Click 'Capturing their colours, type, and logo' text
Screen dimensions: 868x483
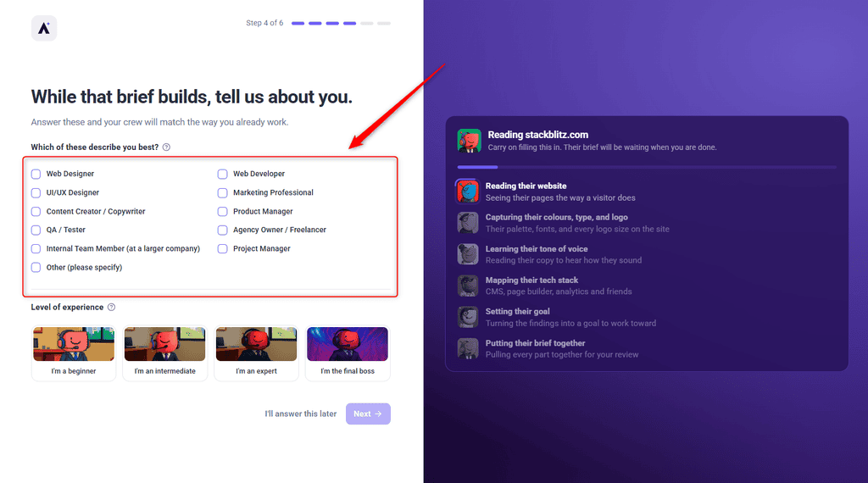[556, 218]
